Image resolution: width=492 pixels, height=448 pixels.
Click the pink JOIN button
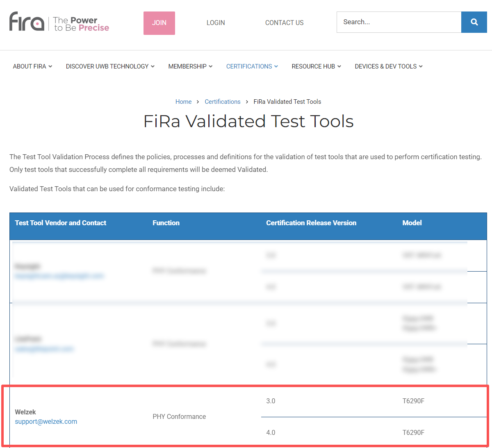159,23
